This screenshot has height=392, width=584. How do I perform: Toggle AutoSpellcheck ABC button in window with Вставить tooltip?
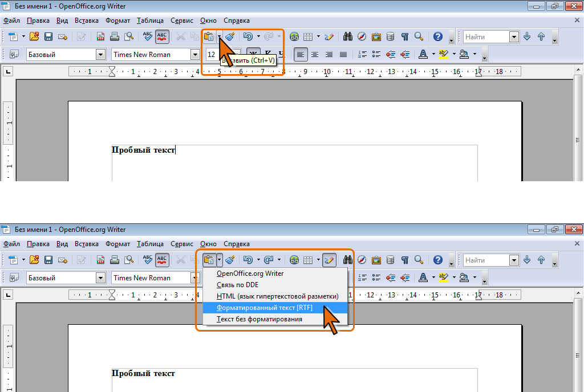(162, 36)
